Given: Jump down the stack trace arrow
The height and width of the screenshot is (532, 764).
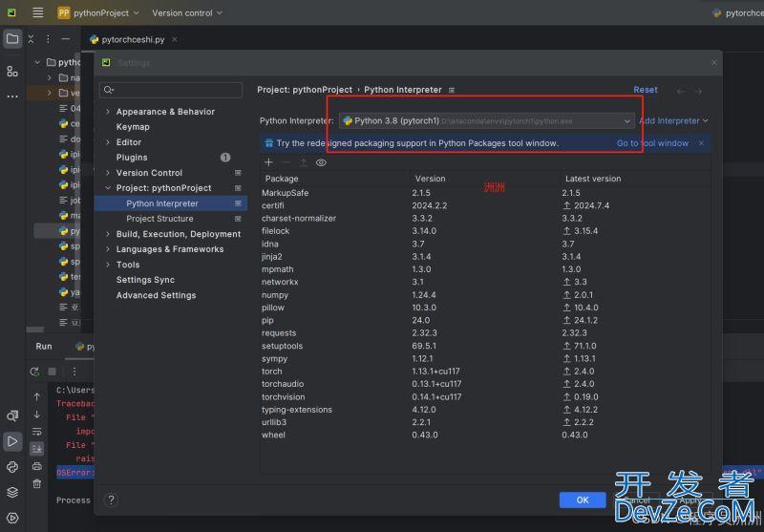Looking at the screenshot, I should tap(37, 415).
